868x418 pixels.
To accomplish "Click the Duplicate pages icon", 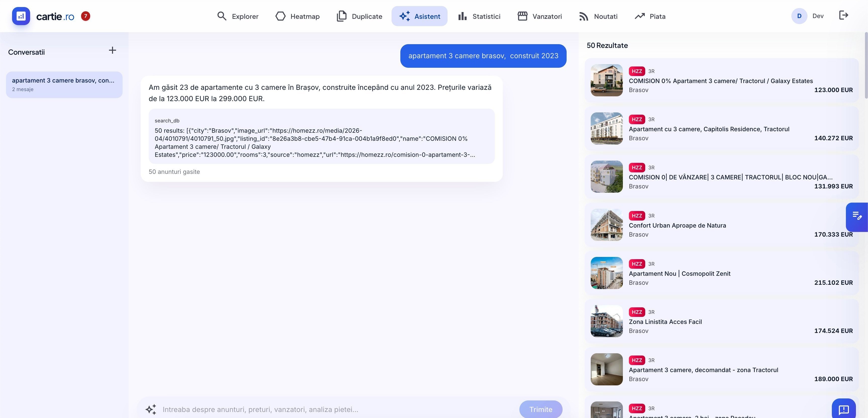I will click(x=341, y=16).
